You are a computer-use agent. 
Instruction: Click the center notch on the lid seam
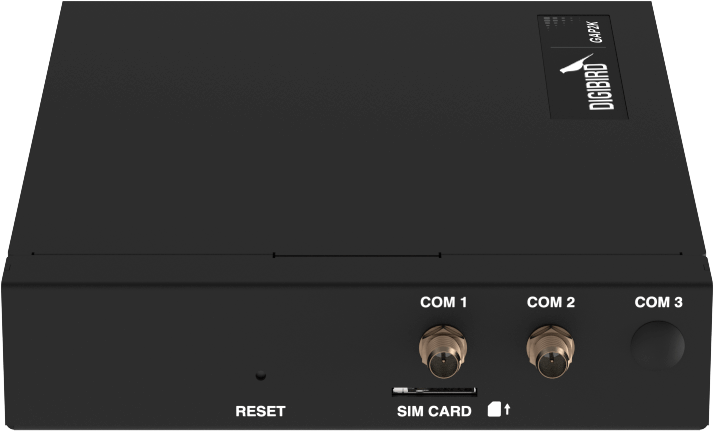pos(357,255)
